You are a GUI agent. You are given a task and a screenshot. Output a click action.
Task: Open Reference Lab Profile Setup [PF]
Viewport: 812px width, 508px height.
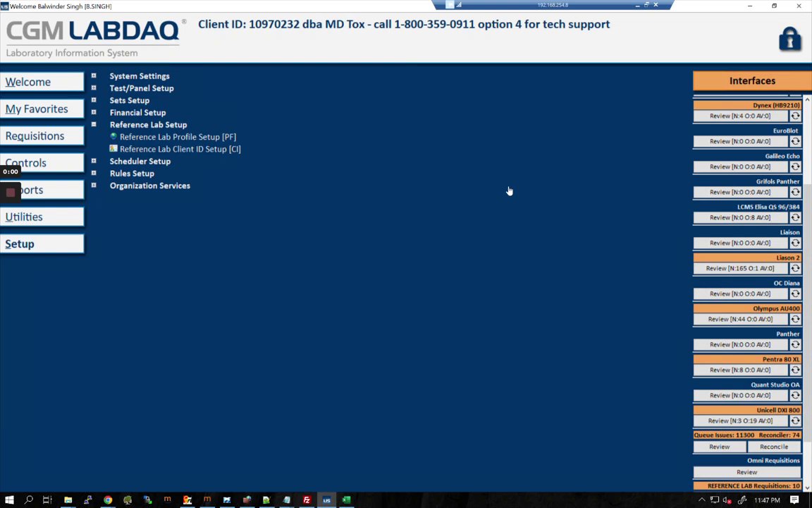(178, 137)
